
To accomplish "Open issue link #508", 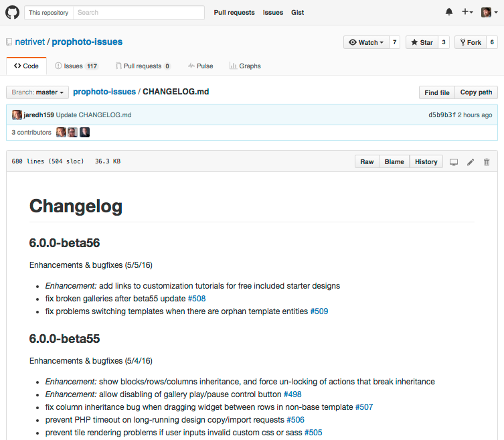I will 197,299.
